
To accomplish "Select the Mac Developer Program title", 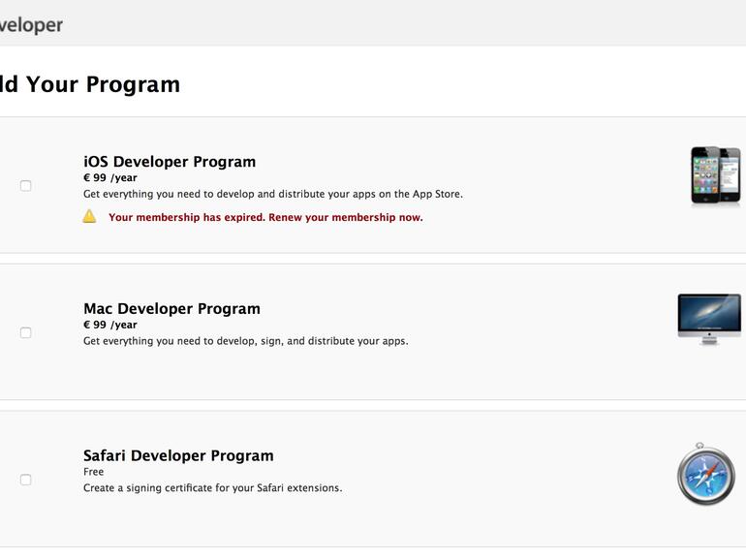I will click(x=171, y=309).
